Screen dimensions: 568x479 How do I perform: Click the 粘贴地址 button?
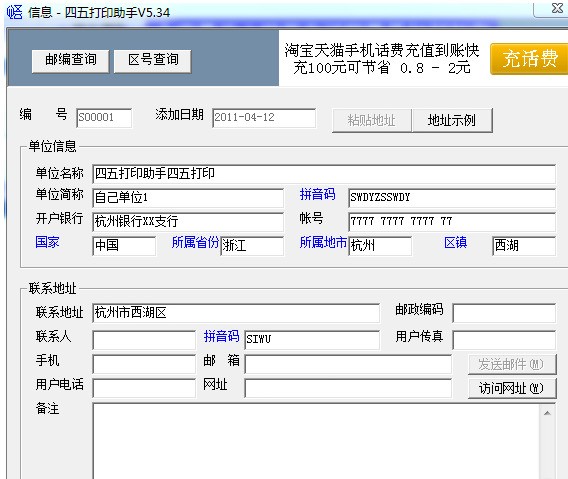click(x=372, y=120)
